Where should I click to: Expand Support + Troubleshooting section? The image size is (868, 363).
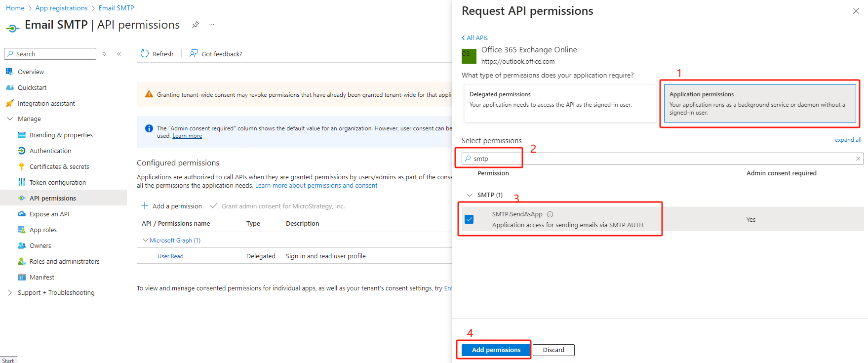pyautogui.click(x=10, y=292)
